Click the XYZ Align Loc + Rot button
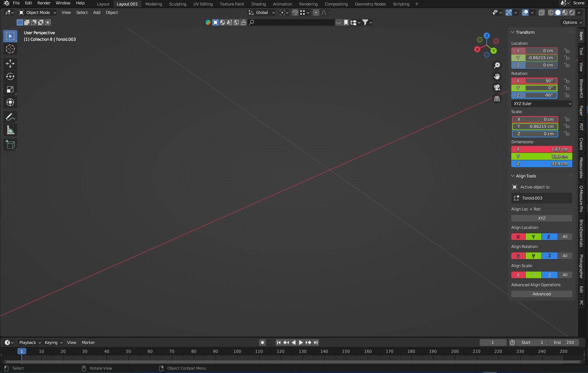The width and height of the screenshot is (588, 373). click(542, 218)
